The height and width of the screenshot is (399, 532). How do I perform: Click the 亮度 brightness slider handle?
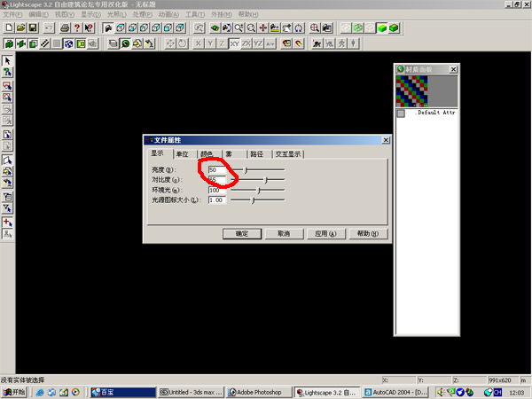(x=246, y=170)
